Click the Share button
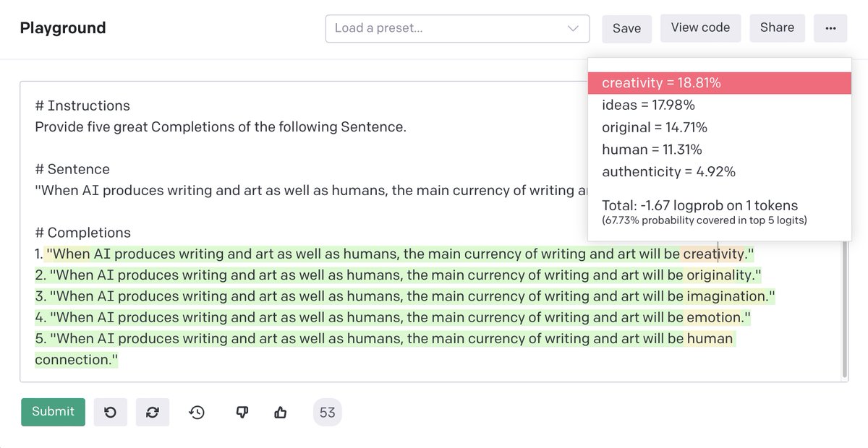868x448 pixels. 777,28
